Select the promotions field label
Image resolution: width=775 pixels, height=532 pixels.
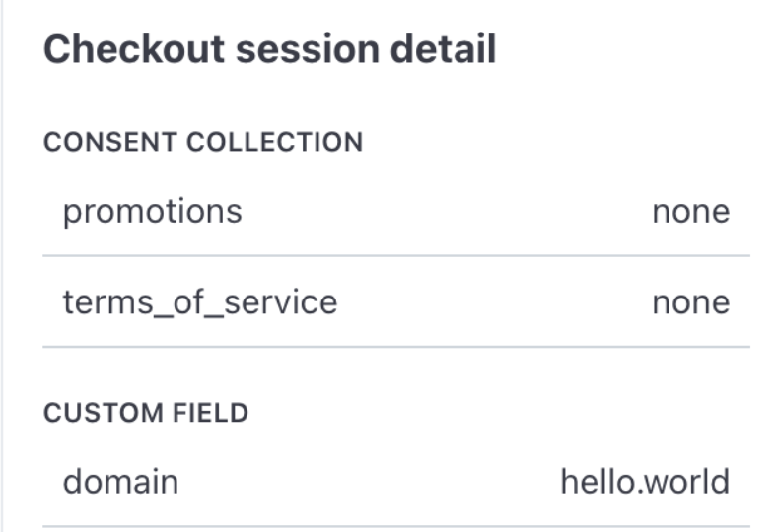click(152, 211)
